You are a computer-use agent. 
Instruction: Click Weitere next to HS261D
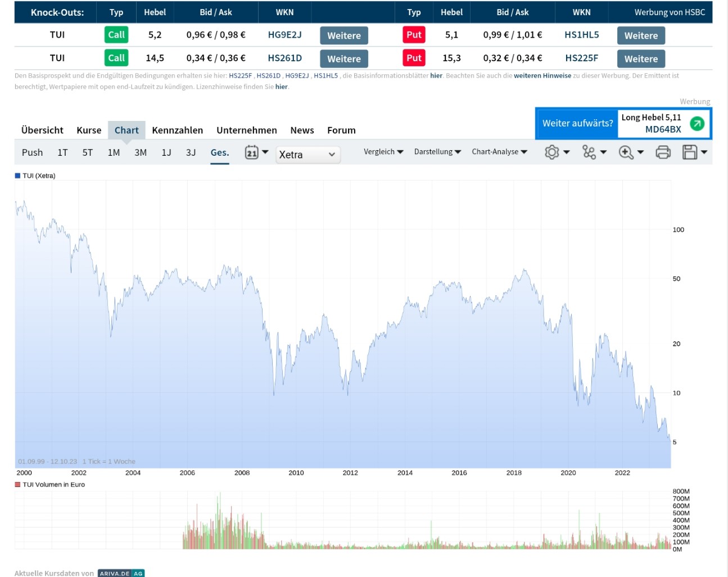tap(344, 58)
